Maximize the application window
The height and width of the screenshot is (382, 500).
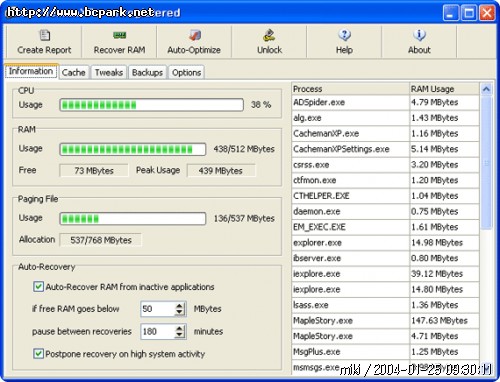coord(469,13)
